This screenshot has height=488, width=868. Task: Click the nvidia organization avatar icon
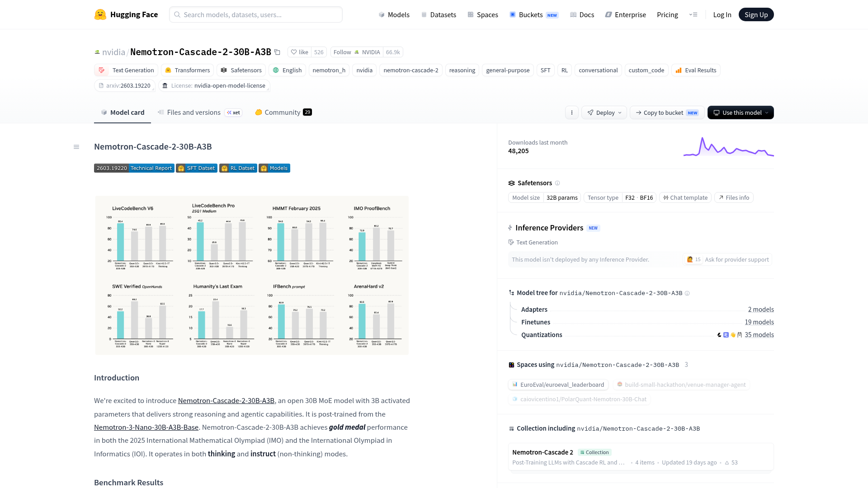[x=97, y=52]
